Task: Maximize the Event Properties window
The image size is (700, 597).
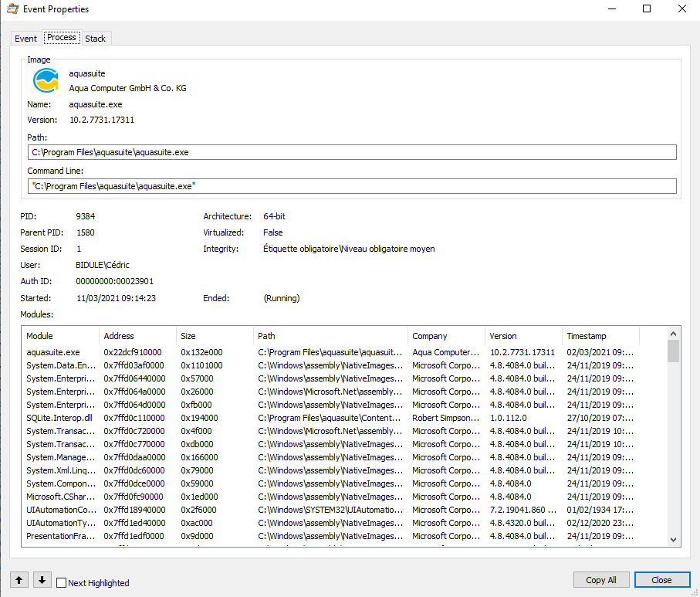Action: pos(647,9)
